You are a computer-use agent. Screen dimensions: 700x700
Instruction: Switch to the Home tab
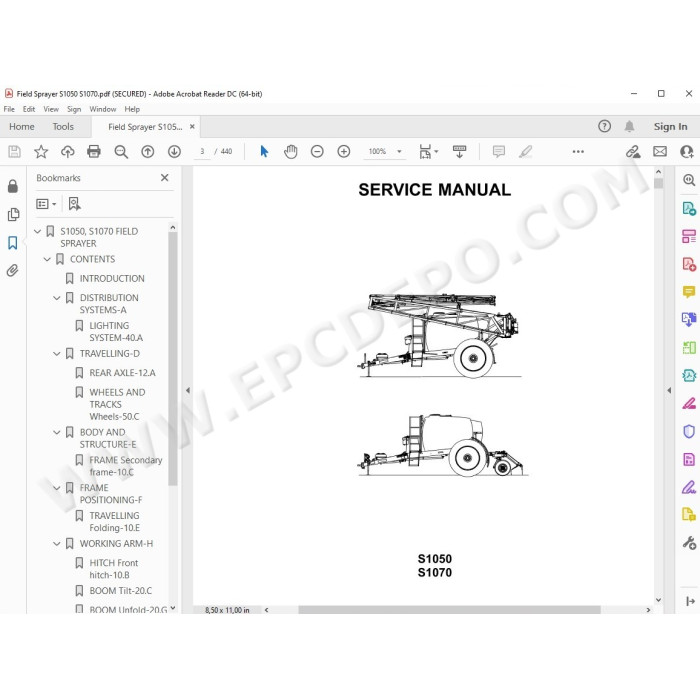click(x=22, y=126)
